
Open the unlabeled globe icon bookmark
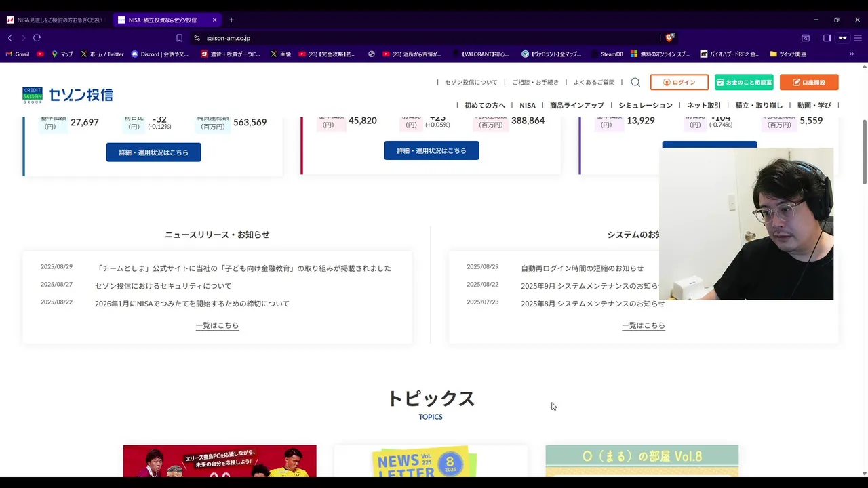point(372,54)
